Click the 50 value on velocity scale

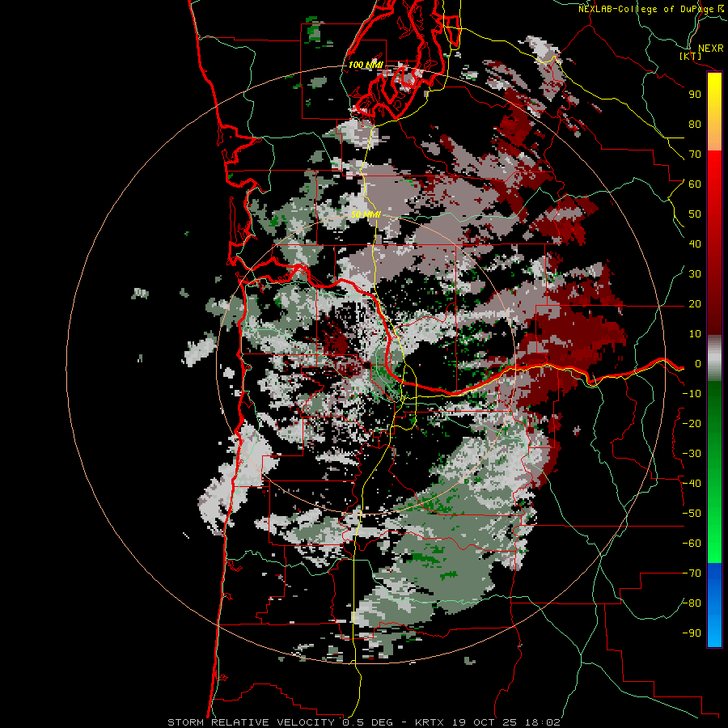695,214
